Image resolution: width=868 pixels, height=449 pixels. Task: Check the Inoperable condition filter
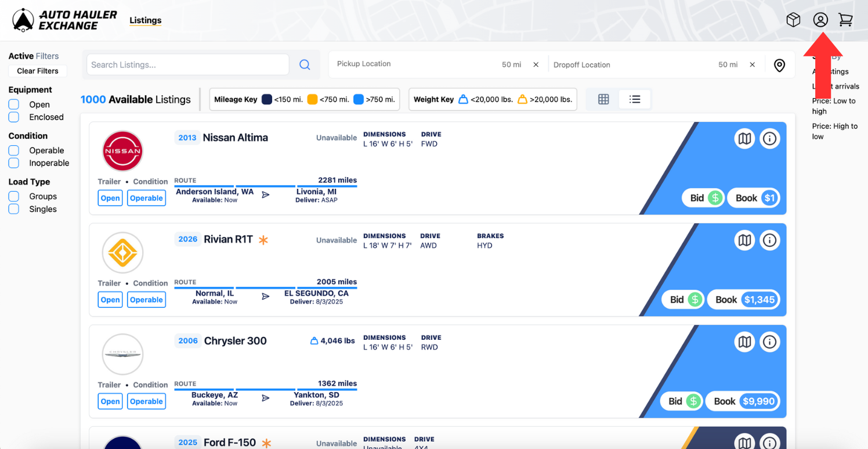14,163
